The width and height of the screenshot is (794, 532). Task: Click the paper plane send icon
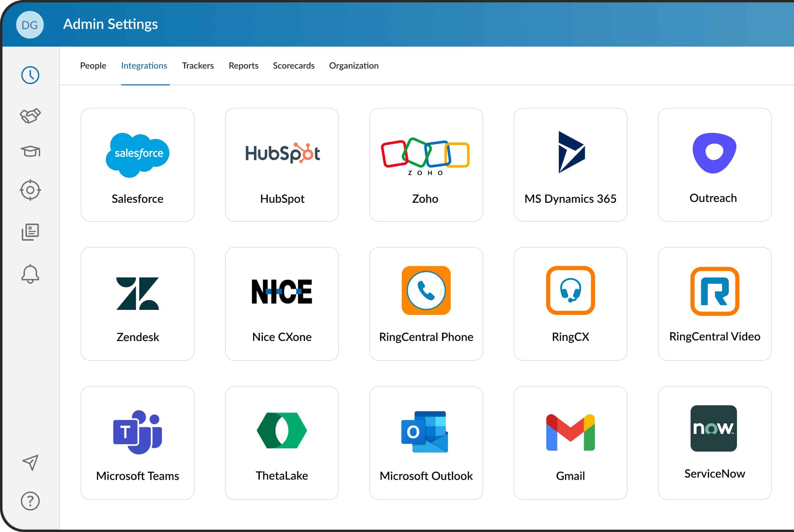point(30,462)
